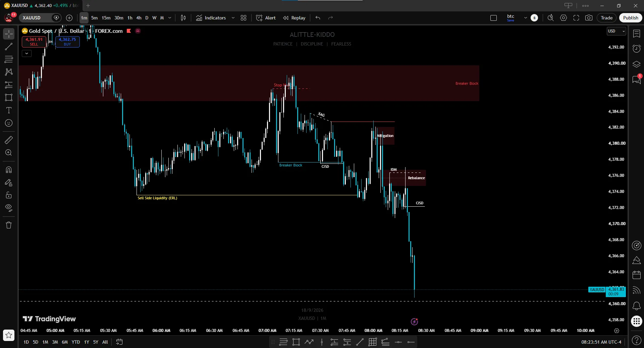This screenshot has height=348, width=644.
Task: Switch to the 1m timeframe
Action: (84, 18)
